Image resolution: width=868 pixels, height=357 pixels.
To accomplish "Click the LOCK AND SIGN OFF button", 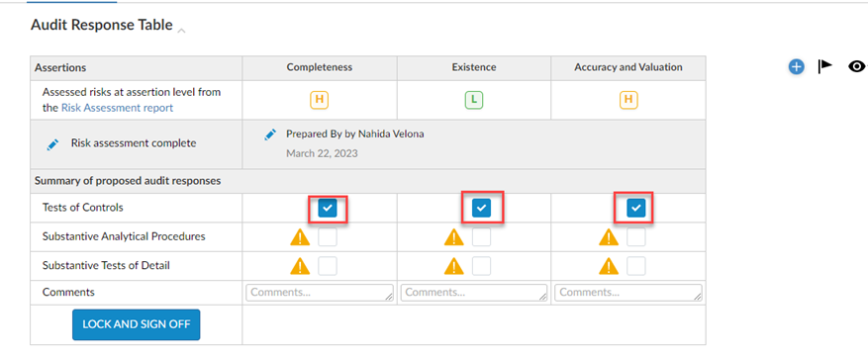I will 137,324.
